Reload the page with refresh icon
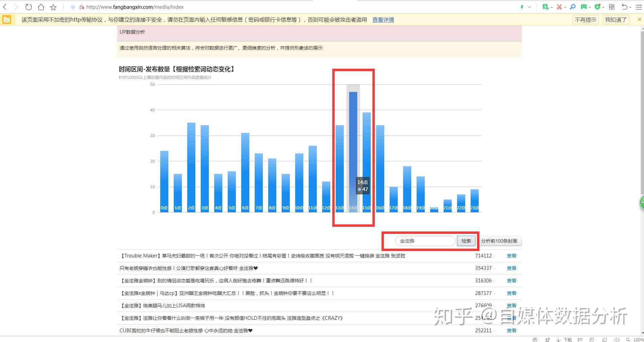 click(x=29, y=7)
